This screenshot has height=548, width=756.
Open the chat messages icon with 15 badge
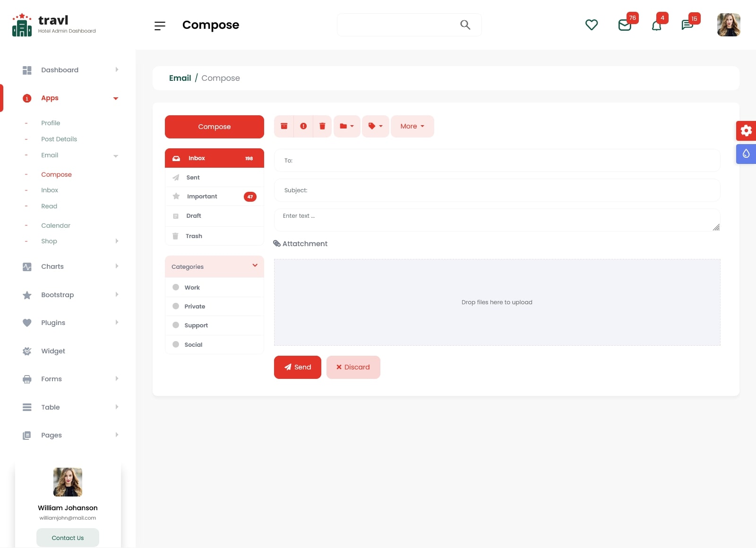687,25
